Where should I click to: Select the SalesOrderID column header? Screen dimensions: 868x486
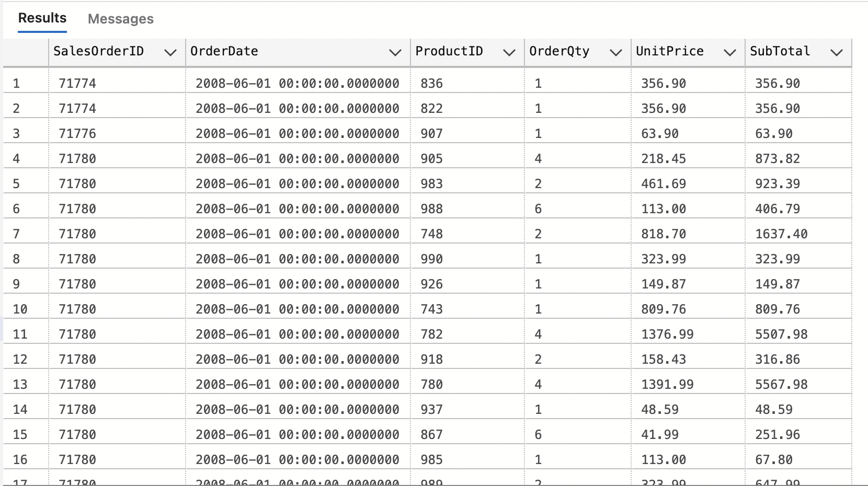(117, 52)
